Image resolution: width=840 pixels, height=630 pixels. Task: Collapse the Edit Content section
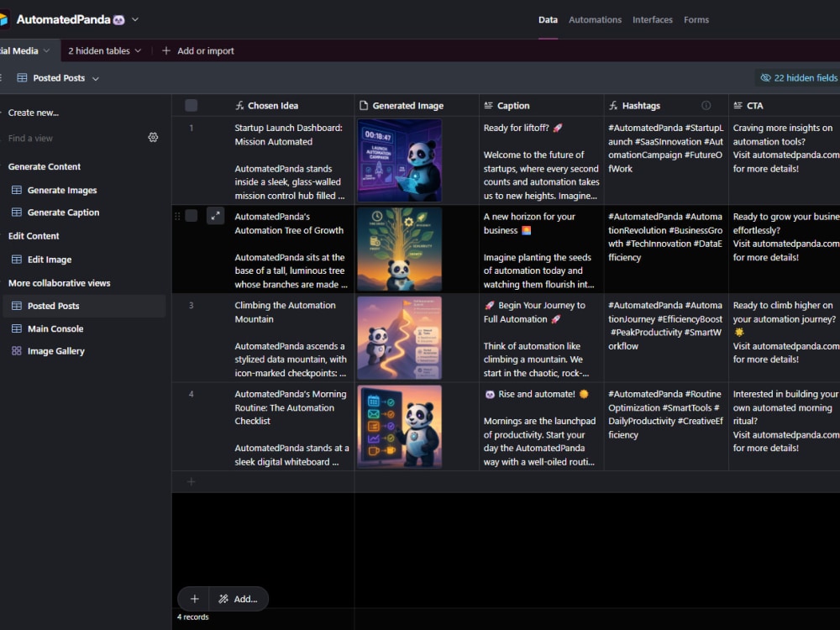click(x=34, y=236)
